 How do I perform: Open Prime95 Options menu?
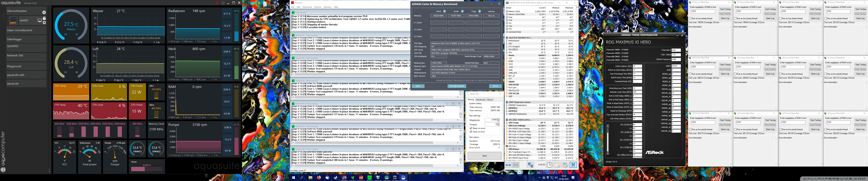pyautogui.click(x=318, y=7)
